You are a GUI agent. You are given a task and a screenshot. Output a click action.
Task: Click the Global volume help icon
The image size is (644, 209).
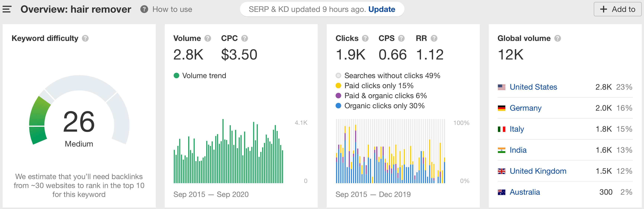point(557,38)
